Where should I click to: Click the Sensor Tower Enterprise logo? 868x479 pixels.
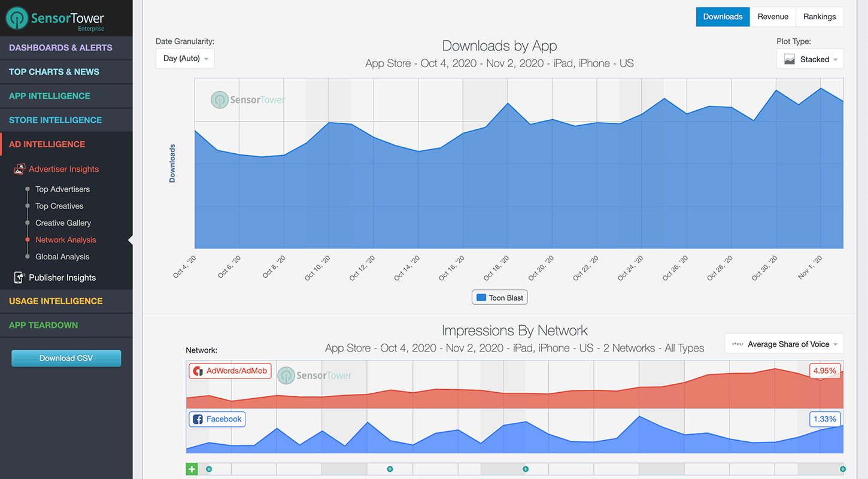point(56,19)
